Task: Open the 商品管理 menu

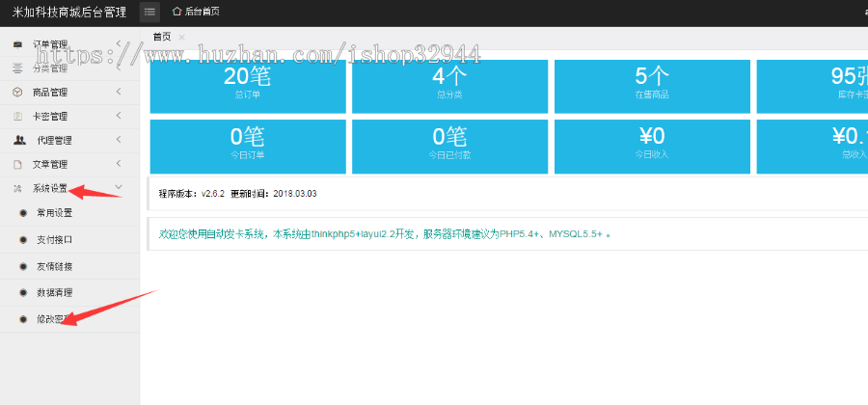Action: coord(69,93)
